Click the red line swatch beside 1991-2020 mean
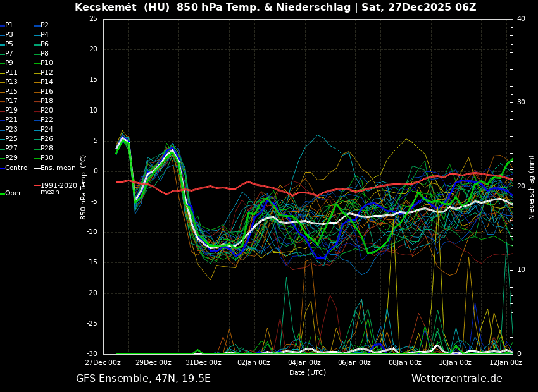538x392 pixels. (x=37, y=186)
